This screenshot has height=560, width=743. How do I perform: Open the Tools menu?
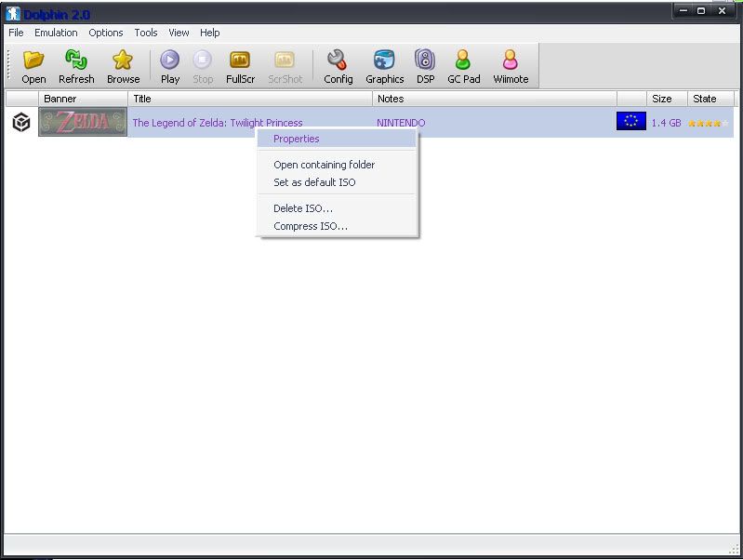(x=145, y=33)
